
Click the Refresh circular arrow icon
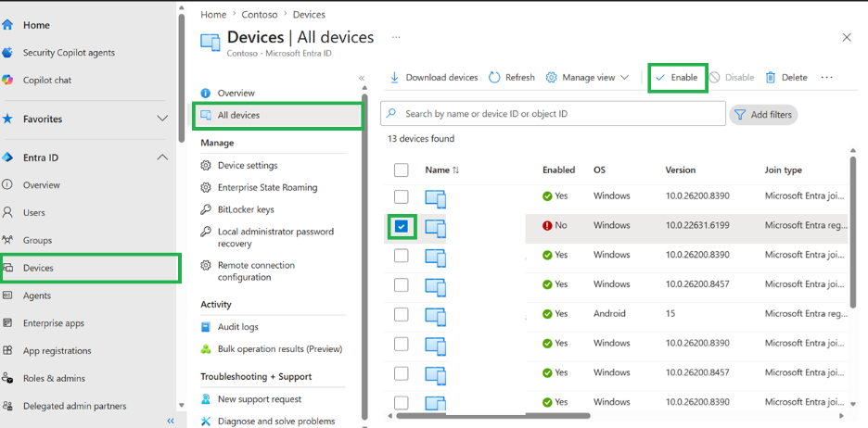[494, 78]
